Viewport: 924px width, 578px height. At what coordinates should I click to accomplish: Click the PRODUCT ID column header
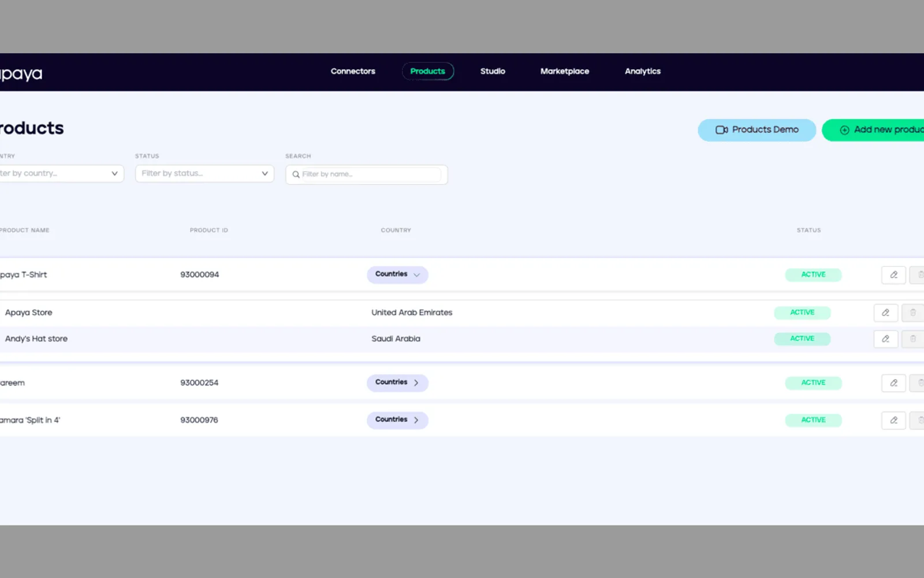[x=209, y=230]
